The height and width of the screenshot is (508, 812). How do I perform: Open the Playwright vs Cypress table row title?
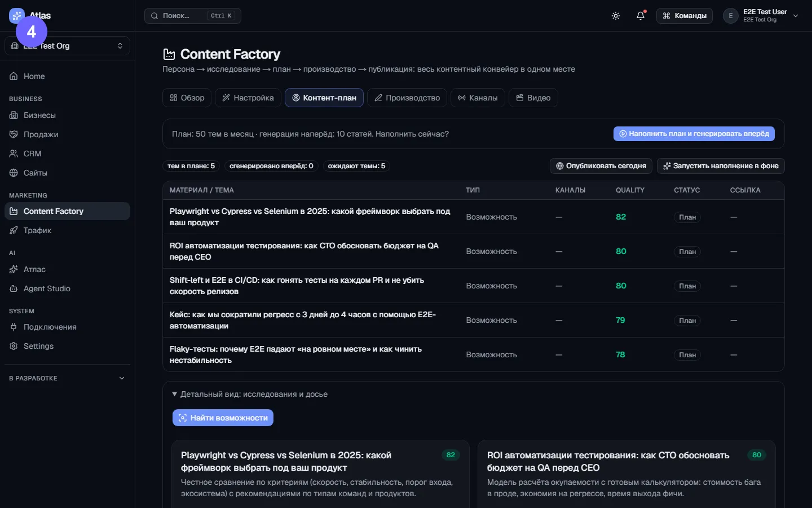point(310,217)
